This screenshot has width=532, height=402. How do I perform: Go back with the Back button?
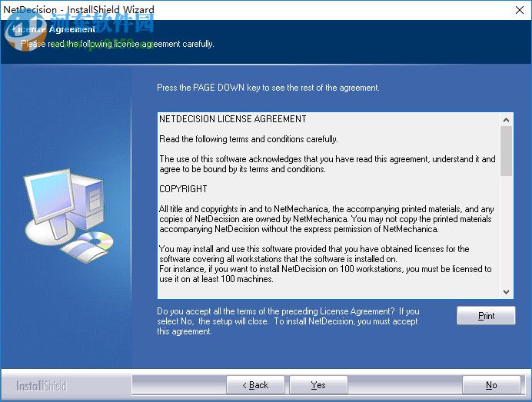tap(255, 385)
